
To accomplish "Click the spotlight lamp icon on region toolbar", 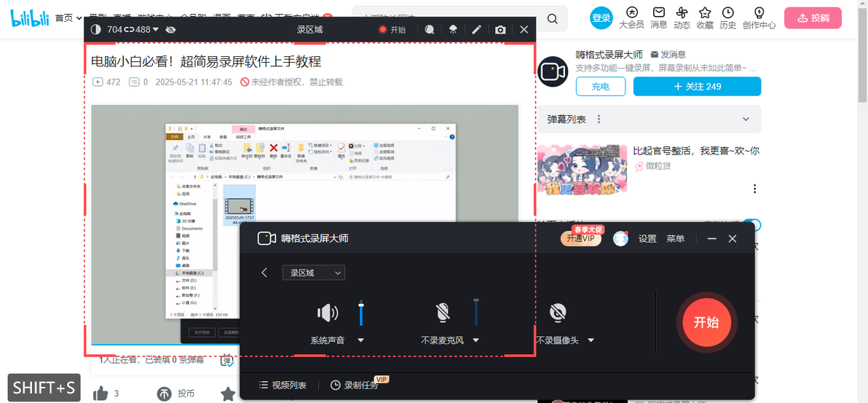I will tap(453, 30).
